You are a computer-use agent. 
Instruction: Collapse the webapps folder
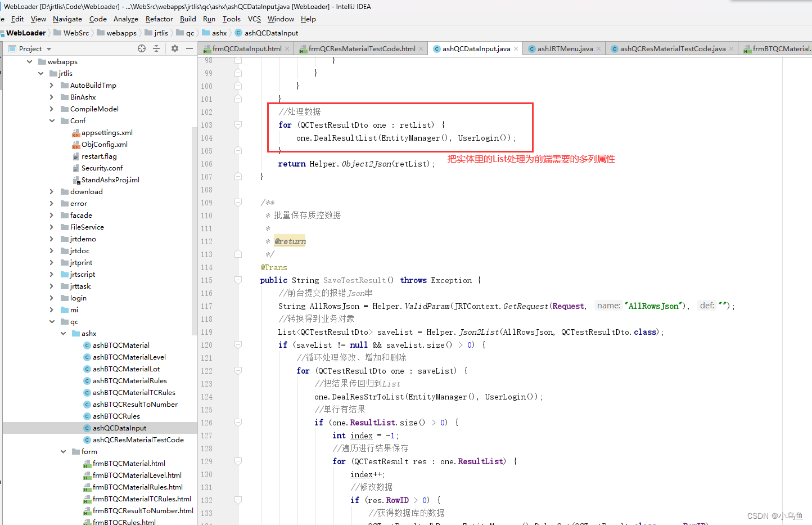point(30,61)
